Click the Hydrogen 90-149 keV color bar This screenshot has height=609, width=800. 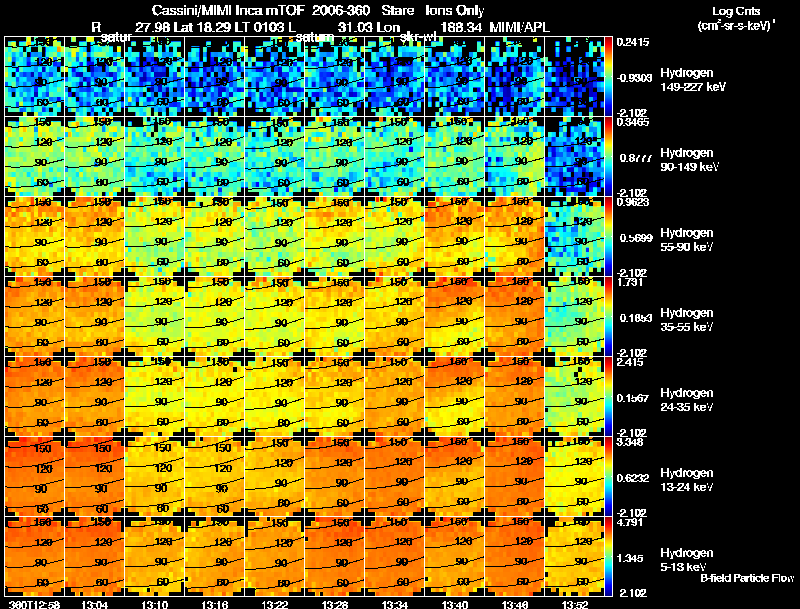tap(608, 157)
